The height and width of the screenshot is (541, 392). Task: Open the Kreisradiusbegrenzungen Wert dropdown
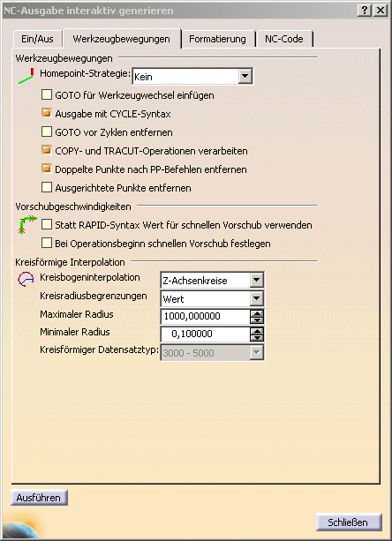tap(256, 298)
